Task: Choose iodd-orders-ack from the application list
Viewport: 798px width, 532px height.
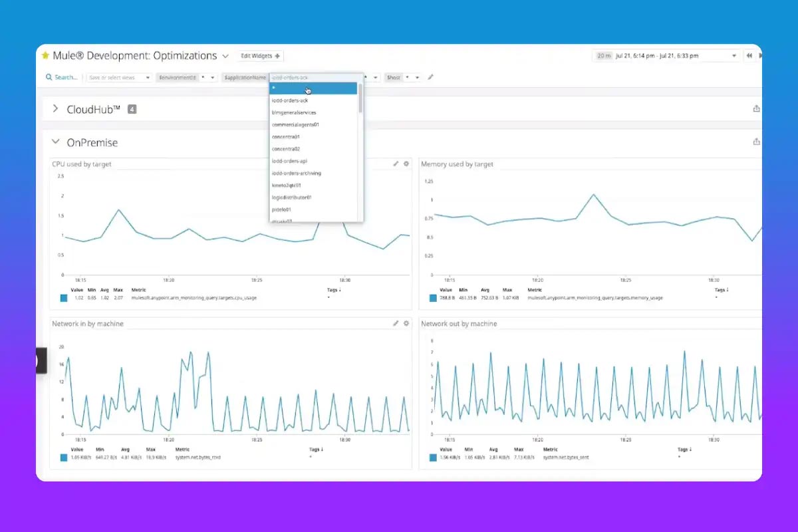Action: click(x=313, y=100)
